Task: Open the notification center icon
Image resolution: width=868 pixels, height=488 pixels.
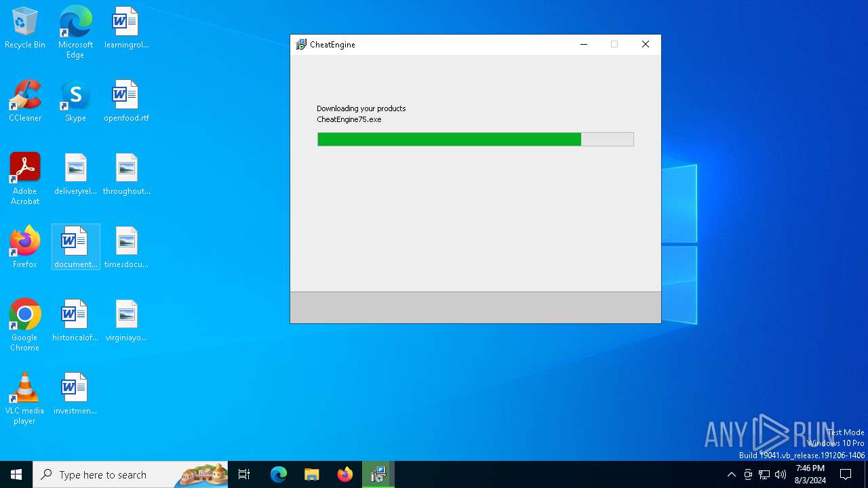Action: (x=846, y=474)
